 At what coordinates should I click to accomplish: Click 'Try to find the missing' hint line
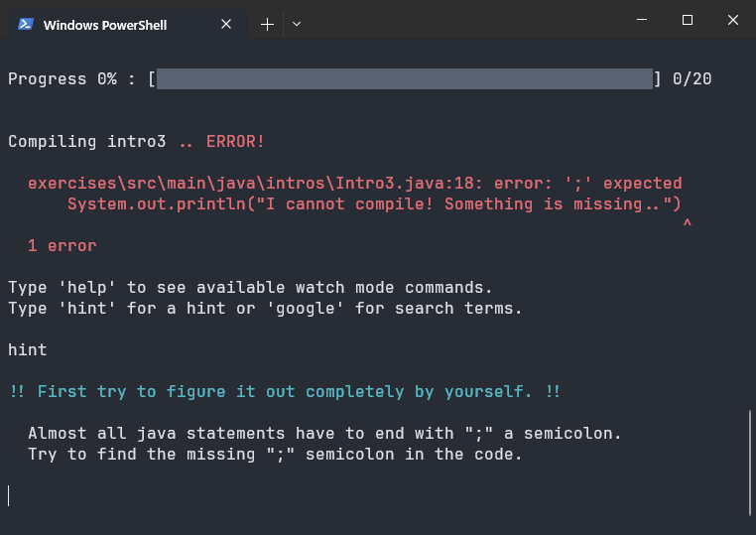[275, 455]
